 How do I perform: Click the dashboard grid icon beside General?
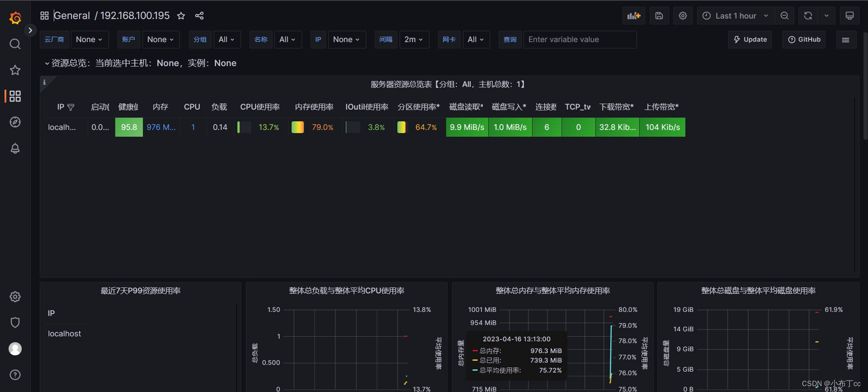(x=44, y=16)
